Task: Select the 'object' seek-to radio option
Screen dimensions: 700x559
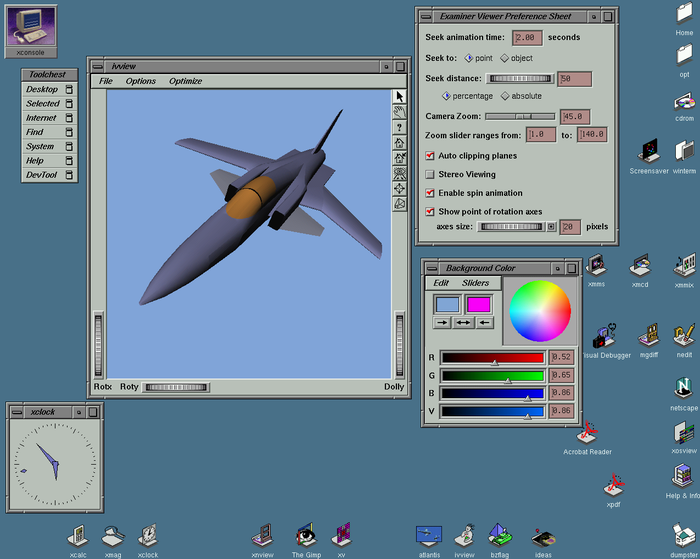Action: 505,58
